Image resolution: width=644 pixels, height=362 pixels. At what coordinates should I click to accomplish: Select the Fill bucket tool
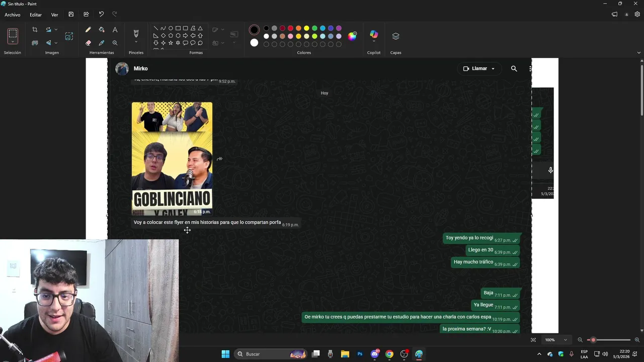pyautogui.click(x=102, y=30)
